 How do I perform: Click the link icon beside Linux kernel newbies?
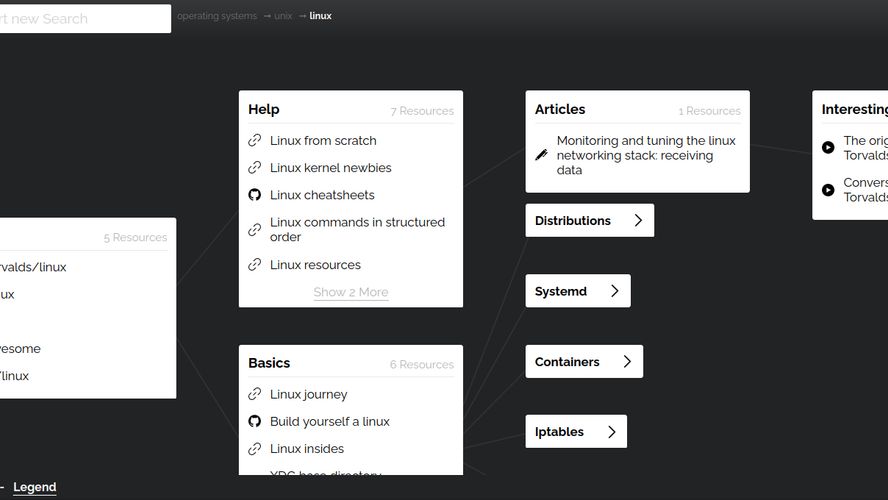[x=255, y=168]
